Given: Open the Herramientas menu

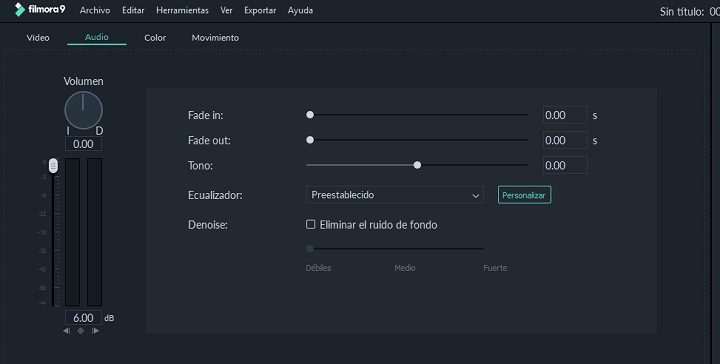Looking at the screenshot, I should (x=182, y=10).
